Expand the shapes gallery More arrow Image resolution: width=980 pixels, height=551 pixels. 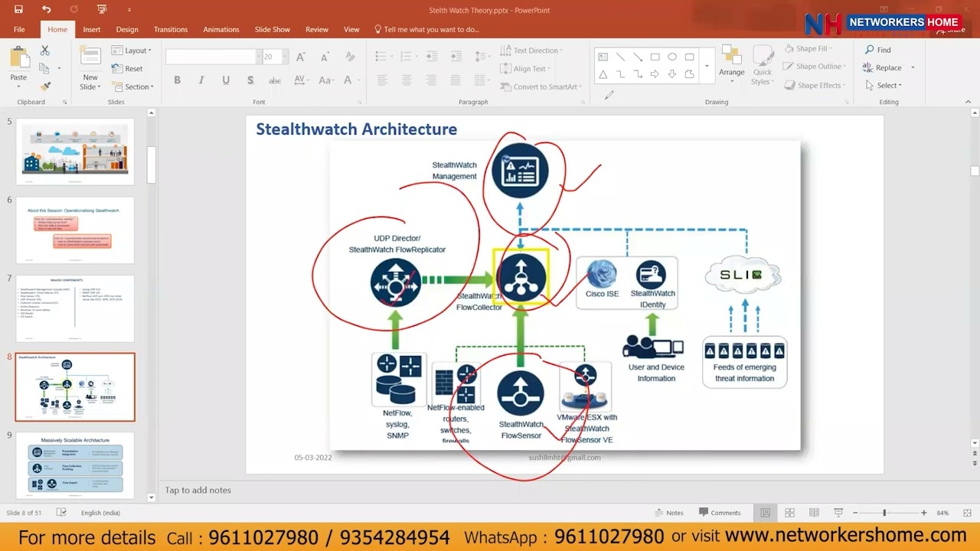tap(706, 66)
